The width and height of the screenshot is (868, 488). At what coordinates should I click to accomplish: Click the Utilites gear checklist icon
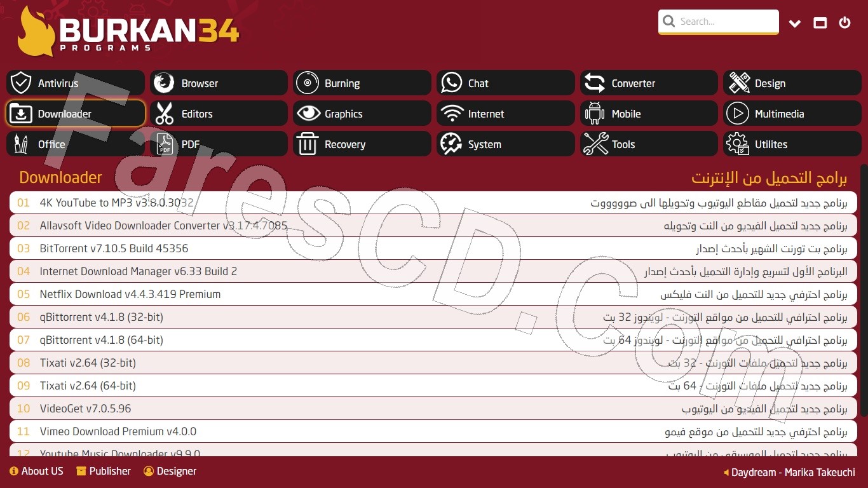click(738, 144)
